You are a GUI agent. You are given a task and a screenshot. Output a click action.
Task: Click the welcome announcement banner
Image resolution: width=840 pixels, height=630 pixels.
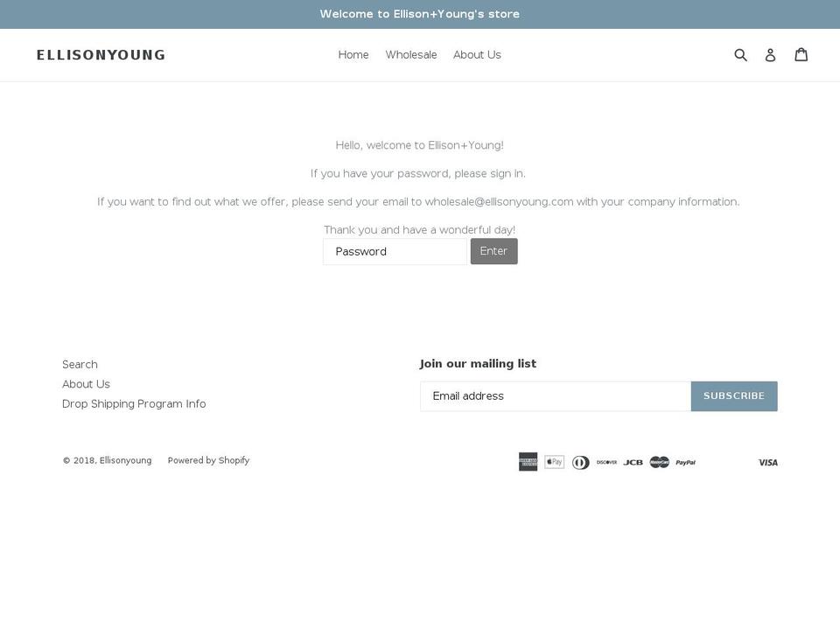pos(420,15)
